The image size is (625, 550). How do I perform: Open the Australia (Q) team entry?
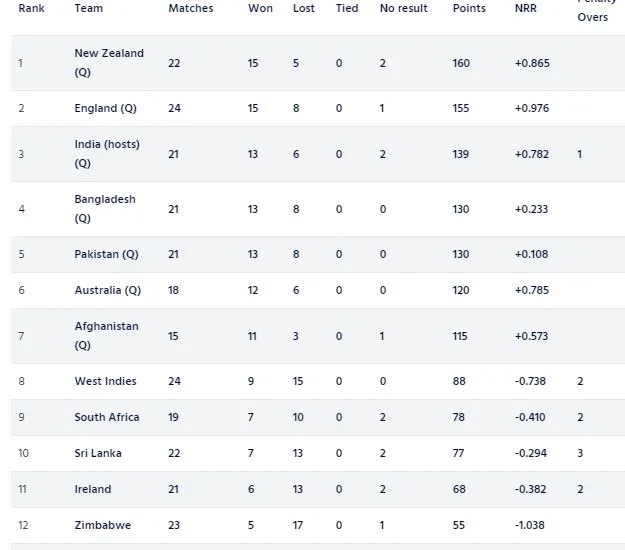(x=108, y=290)
